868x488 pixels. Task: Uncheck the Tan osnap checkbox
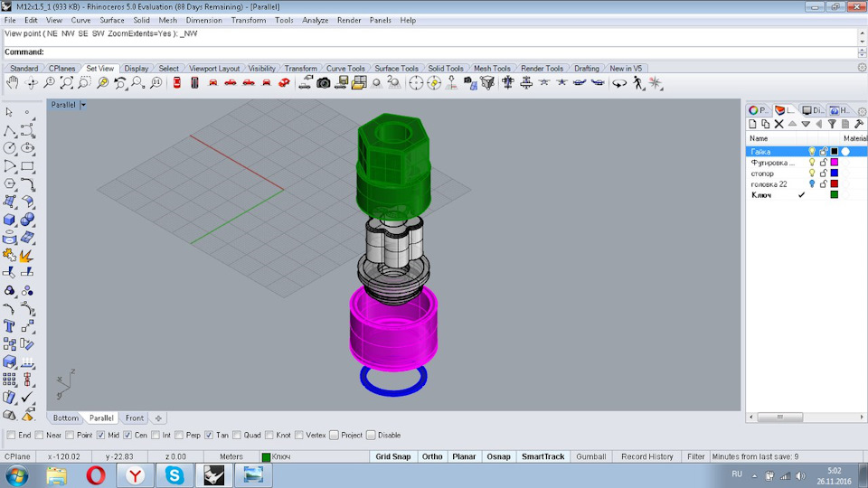coord(209,436)
